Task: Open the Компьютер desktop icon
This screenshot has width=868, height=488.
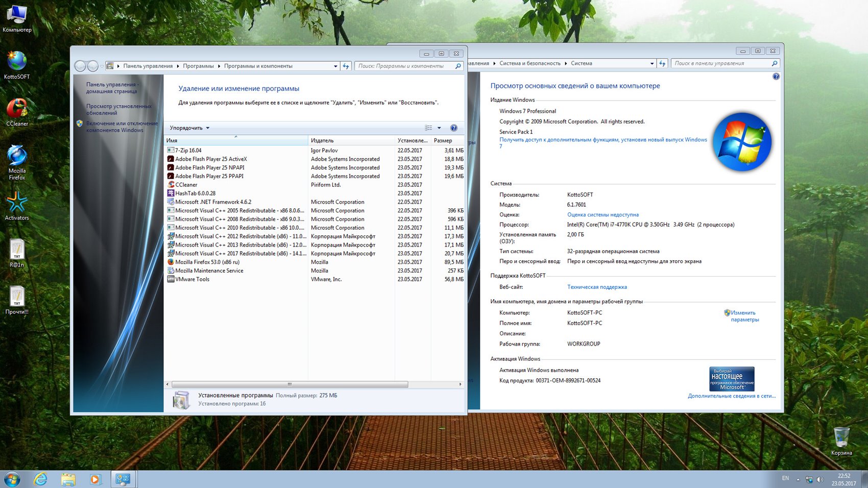Action: [x=17, y=18]
